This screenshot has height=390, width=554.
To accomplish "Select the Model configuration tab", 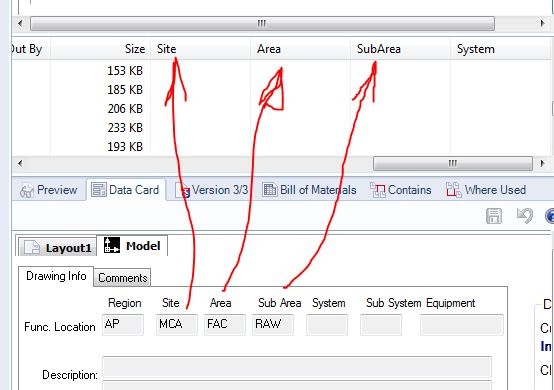I will point(132,246).
